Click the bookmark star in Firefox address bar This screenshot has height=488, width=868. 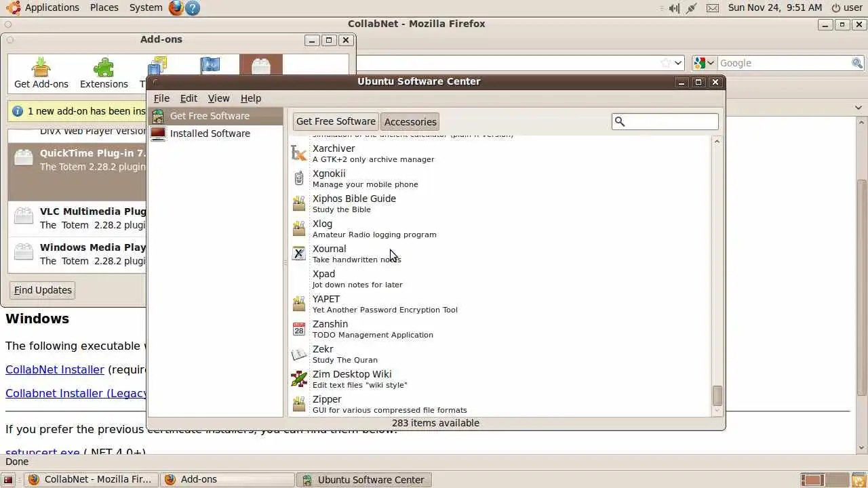(x=666, y=63)
